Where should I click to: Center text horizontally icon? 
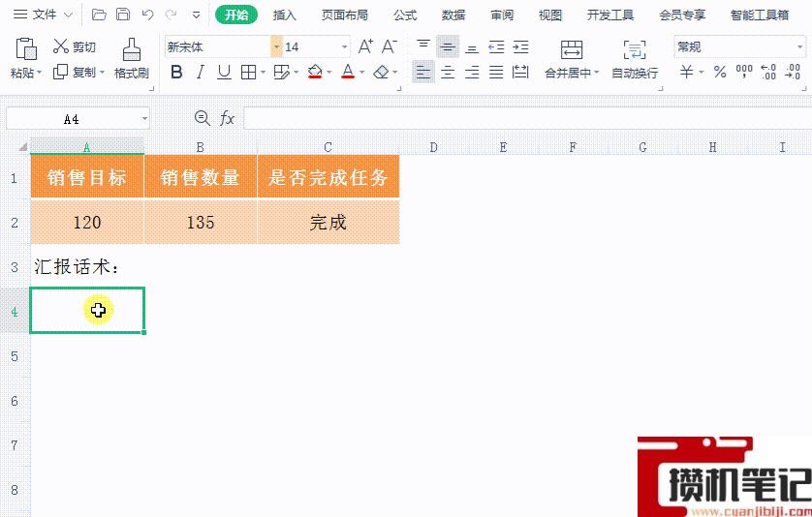click(448, 72)
